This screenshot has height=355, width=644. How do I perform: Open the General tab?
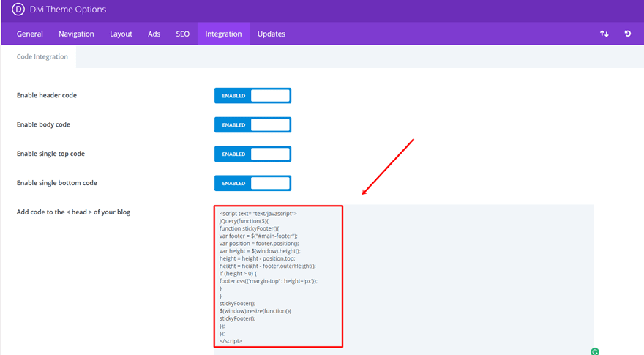coord(29,34)
